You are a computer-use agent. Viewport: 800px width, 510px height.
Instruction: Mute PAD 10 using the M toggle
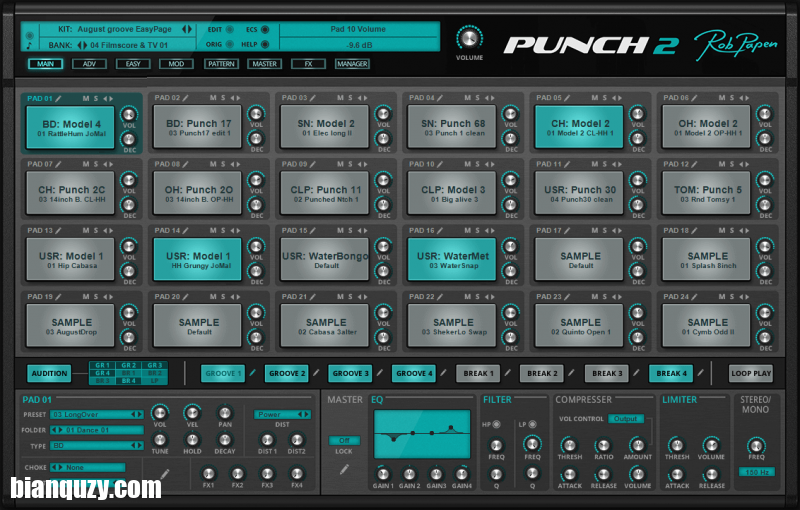pyautogui.click(x=467, y=164)
